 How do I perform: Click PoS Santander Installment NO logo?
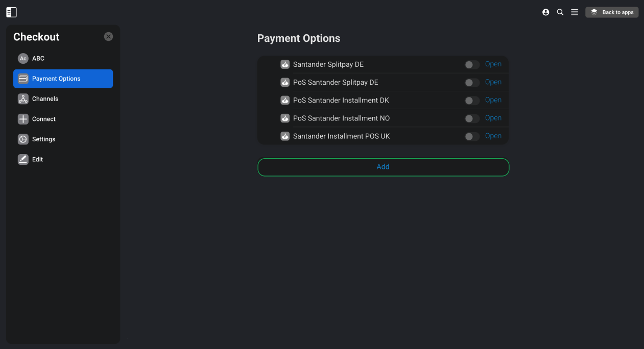[285, 118]
